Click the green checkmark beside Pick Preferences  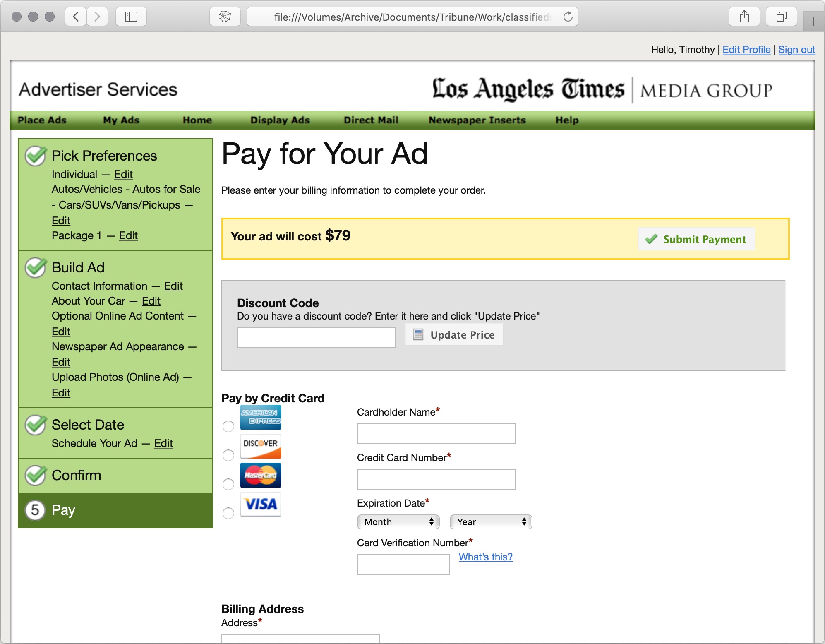click(35, 156)
